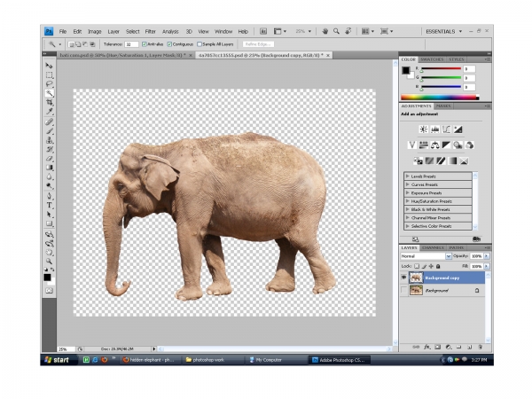Click the Background copy layer thumbnail

tap(416, 278)
